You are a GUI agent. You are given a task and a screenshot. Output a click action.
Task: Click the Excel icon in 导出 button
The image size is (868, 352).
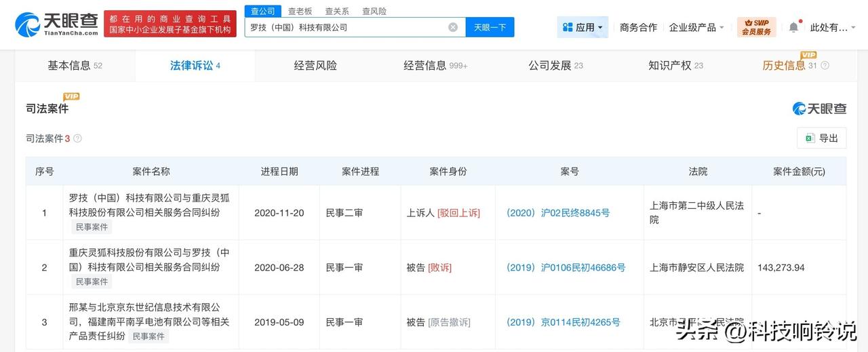click(809, 138)
